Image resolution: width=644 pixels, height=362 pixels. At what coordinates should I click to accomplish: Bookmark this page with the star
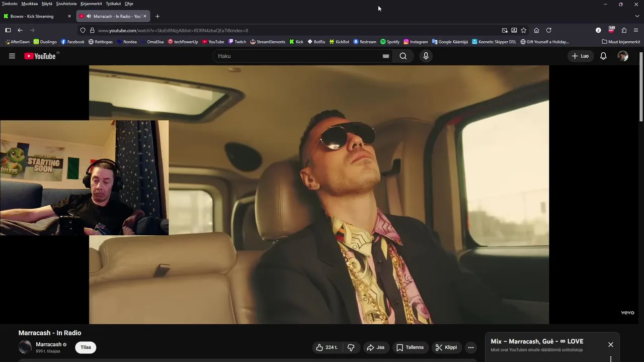[524, 30]
